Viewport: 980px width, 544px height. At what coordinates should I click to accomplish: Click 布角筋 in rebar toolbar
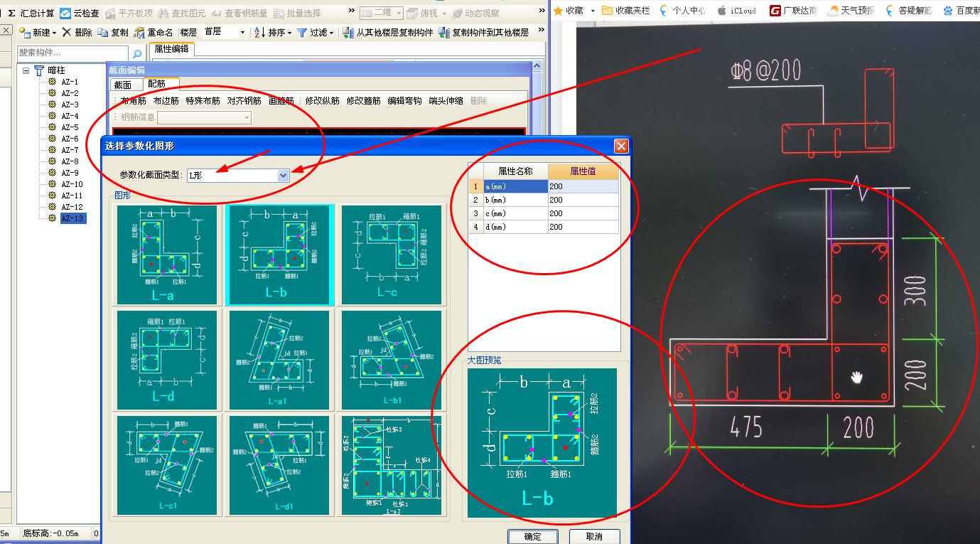[133, 101]
